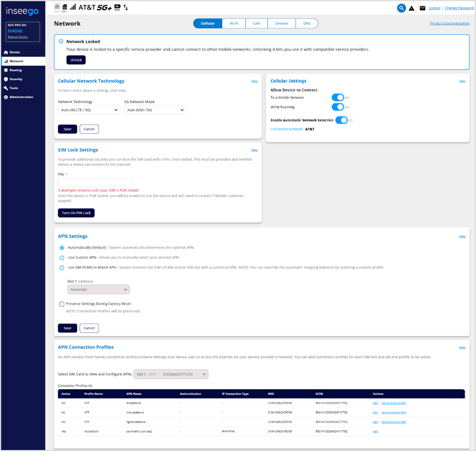This screenshot has width=476, height=451.
Task: Switch to the DNS tab
Action: (x=307, y=23)
